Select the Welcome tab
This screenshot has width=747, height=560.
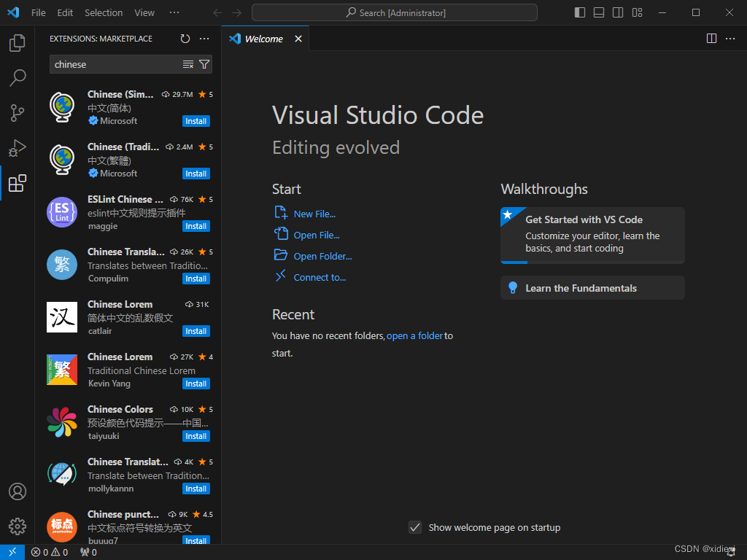point(264,39)
